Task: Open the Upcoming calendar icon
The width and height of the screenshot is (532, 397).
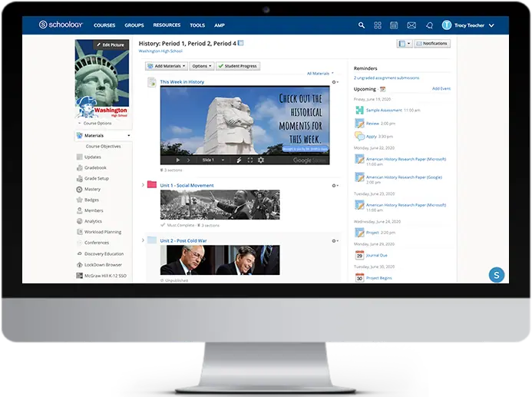Action: pos(383,89)
